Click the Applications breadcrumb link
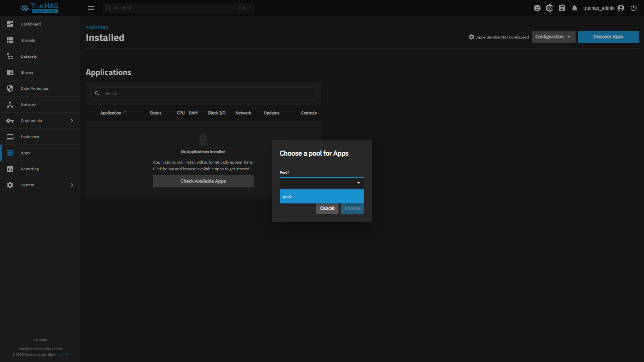The height and width of the screenshot is (362, 644). 97,27
